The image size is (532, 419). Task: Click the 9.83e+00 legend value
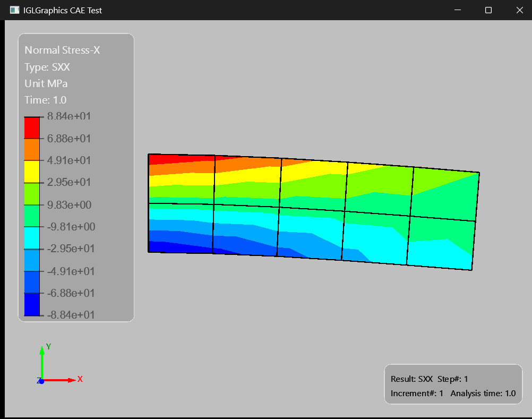click(69, 205)
